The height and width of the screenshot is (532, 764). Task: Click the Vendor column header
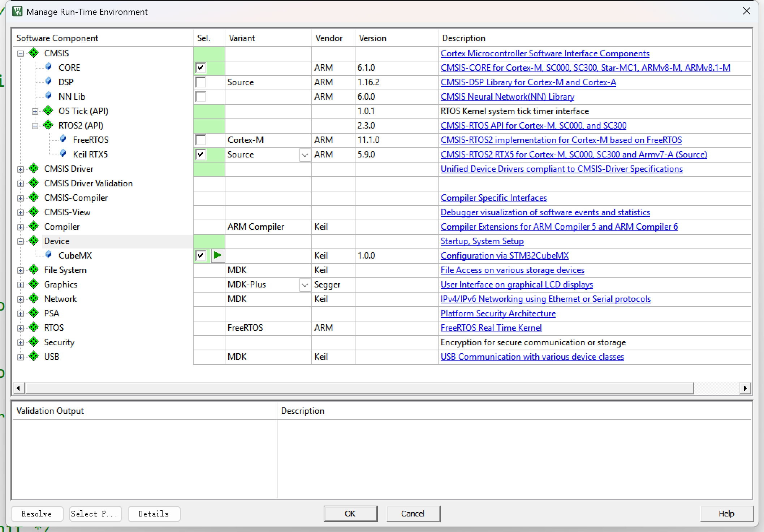pyautogui.click(x=333, y=38)
